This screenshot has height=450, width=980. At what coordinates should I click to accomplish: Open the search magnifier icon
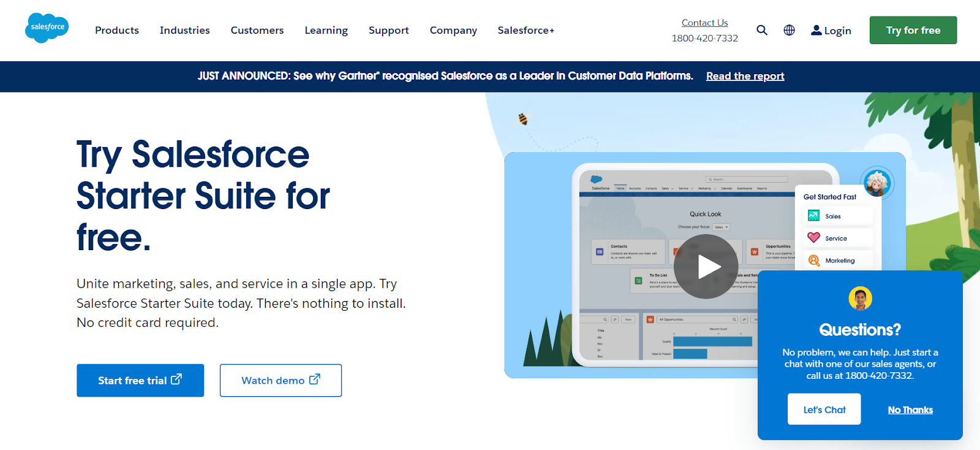pos(761,30)
